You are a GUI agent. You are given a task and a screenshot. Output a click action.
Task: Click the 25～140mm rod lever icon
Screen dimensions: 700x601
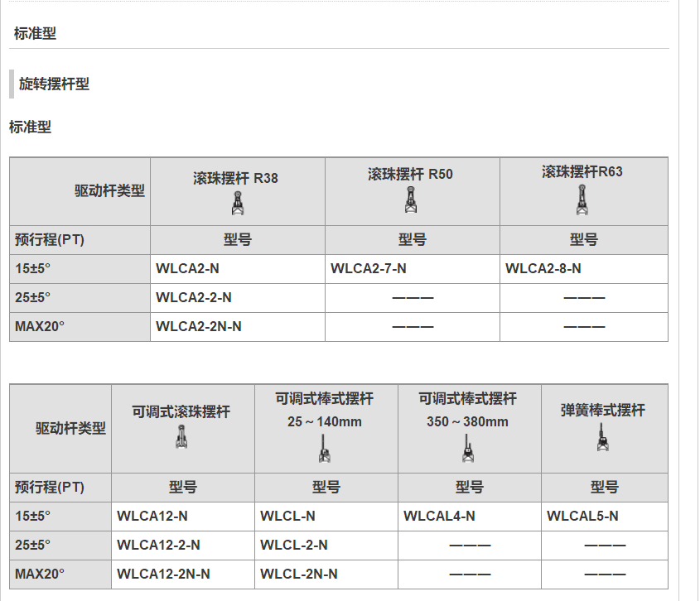pyautogui.click(x=325, y=449)
